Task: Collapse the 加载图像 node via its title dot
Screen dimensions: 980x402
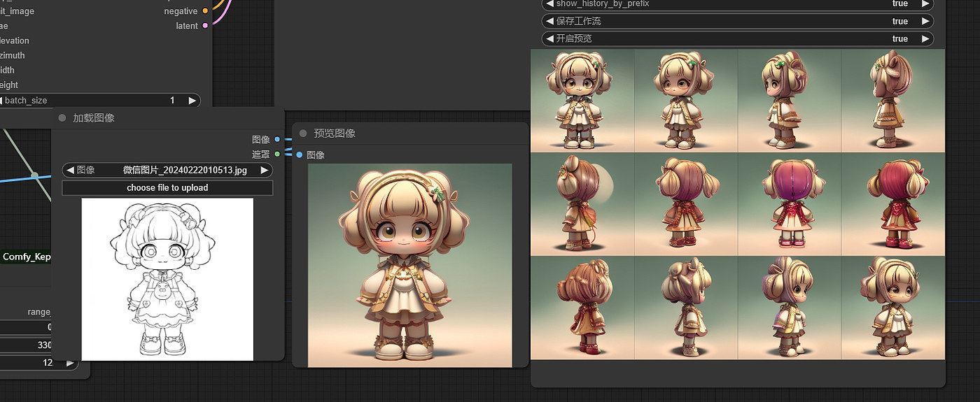Action: tap(63, 118)
